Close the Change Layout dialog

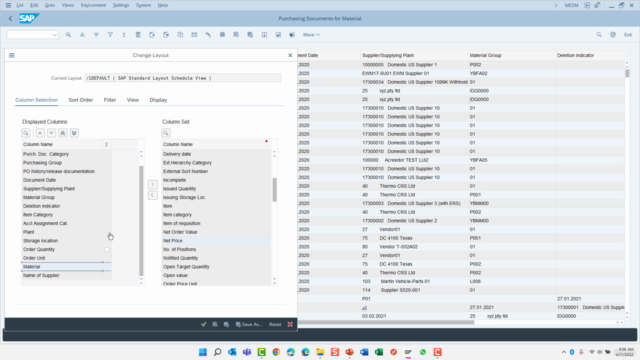(x=290, y=56)
